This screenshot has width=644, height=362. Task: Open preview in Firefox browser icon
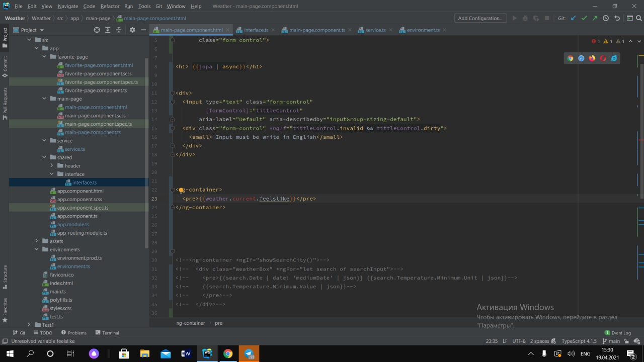592,58
